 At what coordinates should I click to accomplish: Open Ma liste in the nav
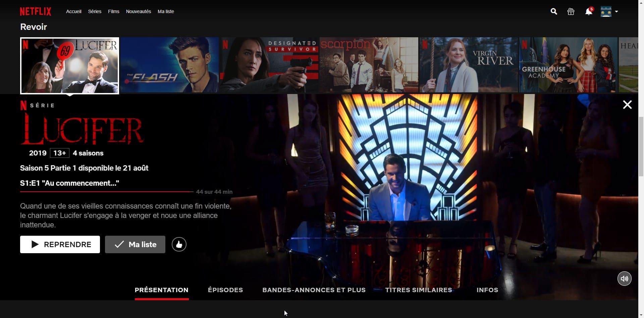tap(166, 11)
